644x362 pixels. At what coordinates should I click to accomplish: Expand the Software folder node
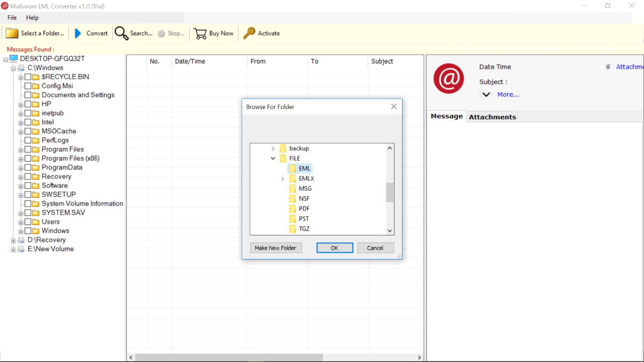(21, 186)
